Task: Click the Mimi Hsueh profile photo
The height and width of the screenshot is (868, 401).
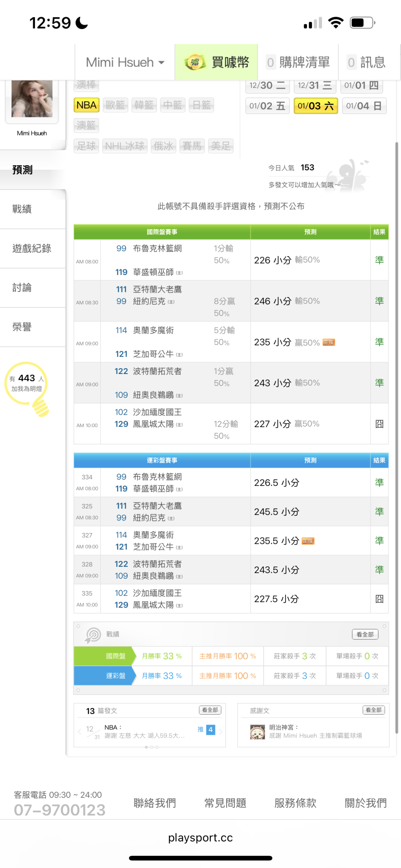Action: (32, 99)
